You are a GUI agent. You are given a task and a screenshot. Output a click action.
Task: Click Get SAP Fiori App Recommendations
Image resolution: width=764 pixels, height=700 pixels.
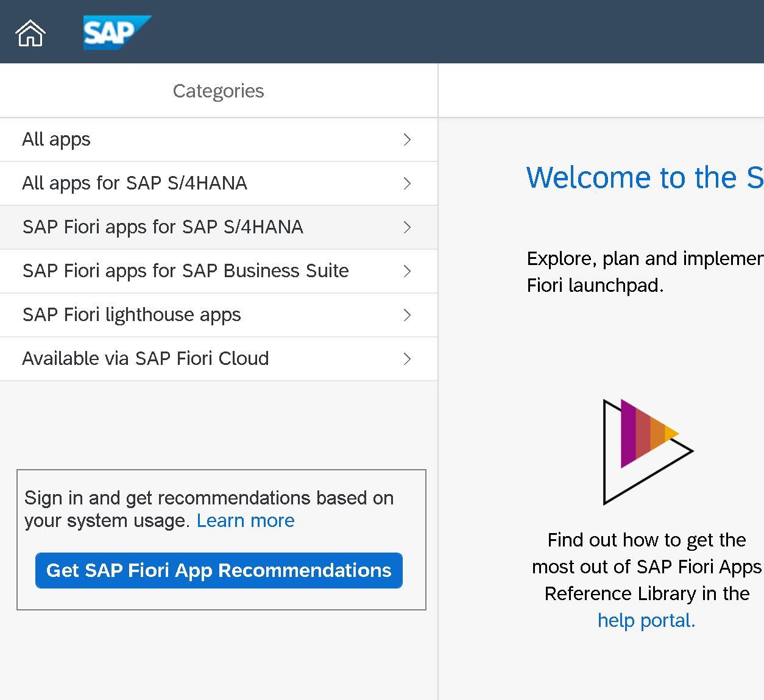click(x=219, y=571)
